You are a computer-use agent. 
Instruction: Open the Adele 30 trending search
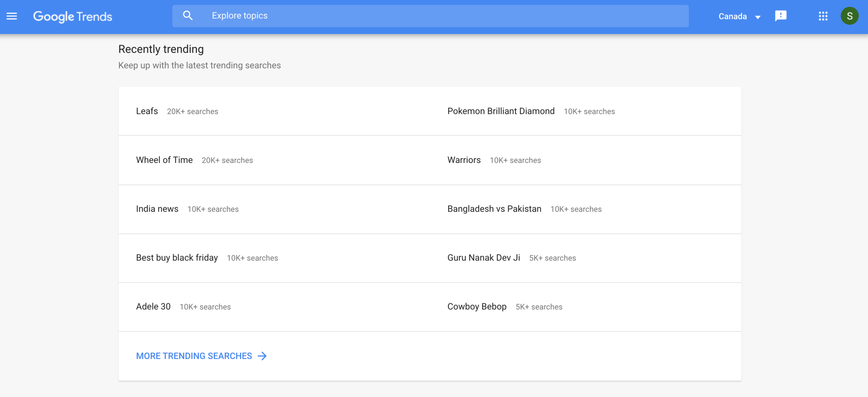[x=153, y=307]
